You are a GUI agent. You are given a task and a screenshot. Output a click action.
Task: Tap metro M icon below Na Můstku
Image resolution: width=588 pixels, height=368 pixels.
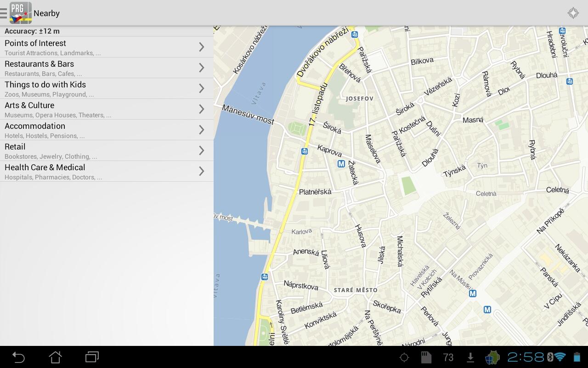(x=473, y=293)
